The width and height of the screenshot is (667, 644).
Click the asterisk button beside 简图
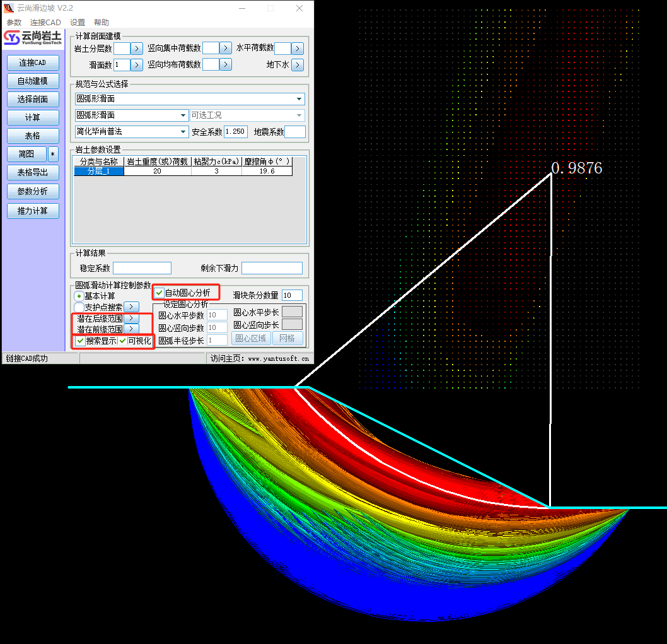click(x=53, y=154)
